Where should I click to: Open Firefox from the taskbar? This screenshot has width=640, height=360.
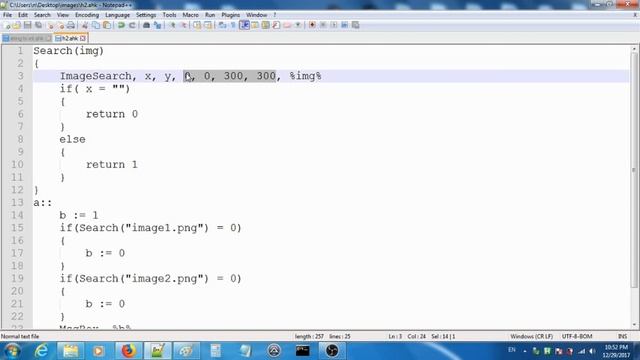(x=128, y=351)
